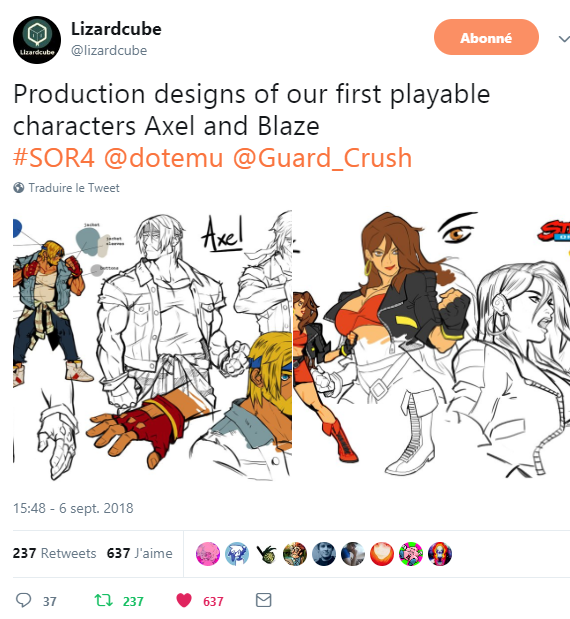
Task: Click the globe icon beside Traduire le Tweet
Action: 18,188
